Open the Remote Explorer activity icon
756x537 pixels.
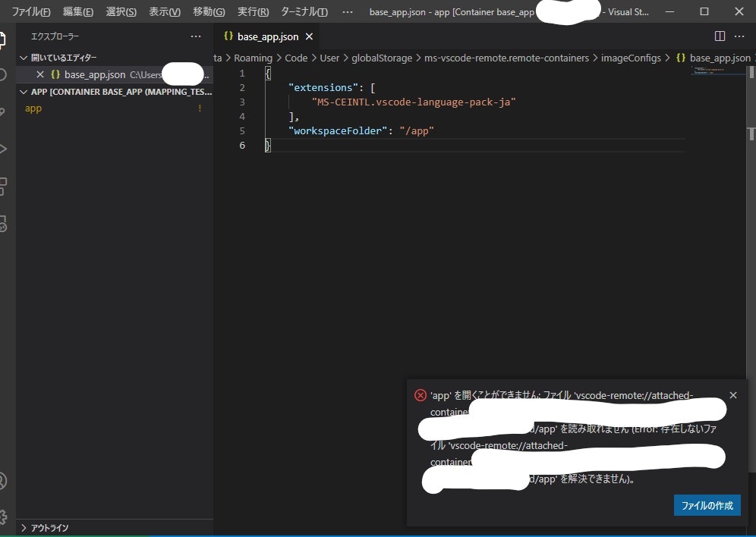2,223
